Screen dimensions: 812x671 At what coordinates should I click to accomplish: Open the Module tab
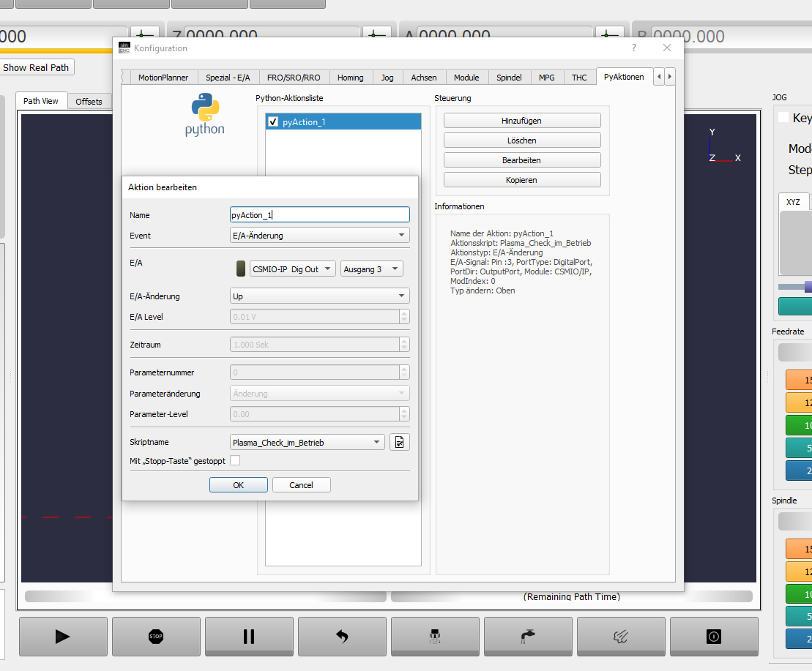(x=466, y=77)
